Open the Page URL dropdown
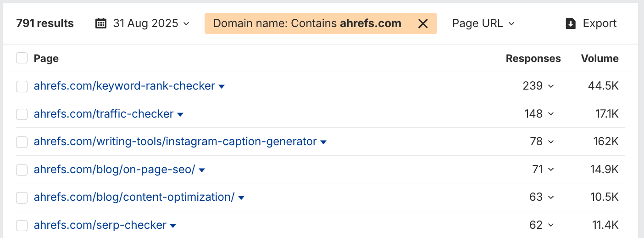This screenshot has height=238, width=644. click(x=483, y=23)
